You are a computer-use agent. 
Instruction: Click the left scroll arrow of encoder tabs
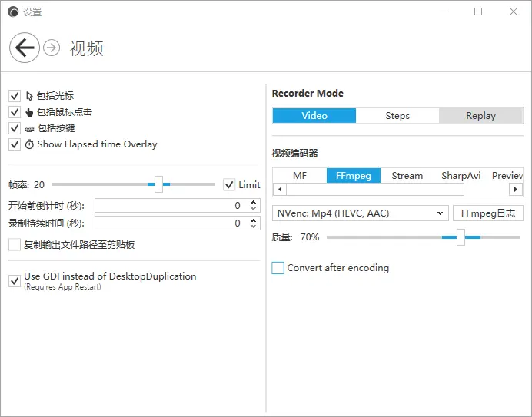tap(280, 190)
